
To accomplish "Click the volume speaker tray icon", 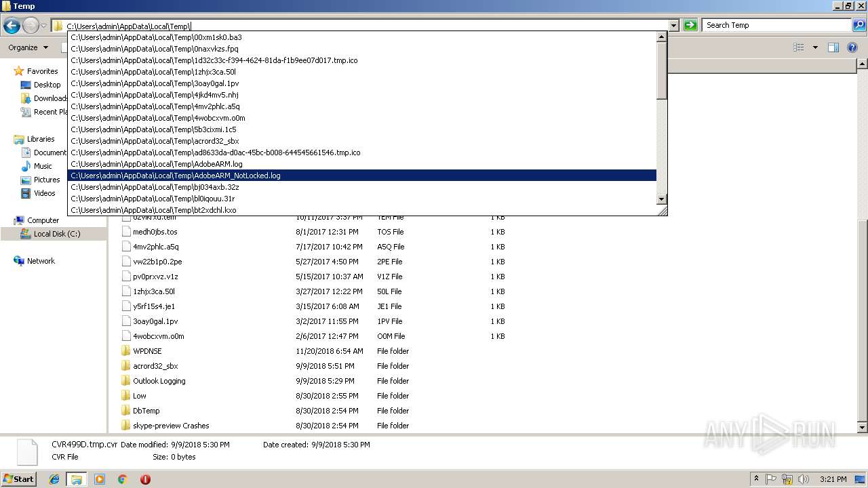I will coord(804,479).
